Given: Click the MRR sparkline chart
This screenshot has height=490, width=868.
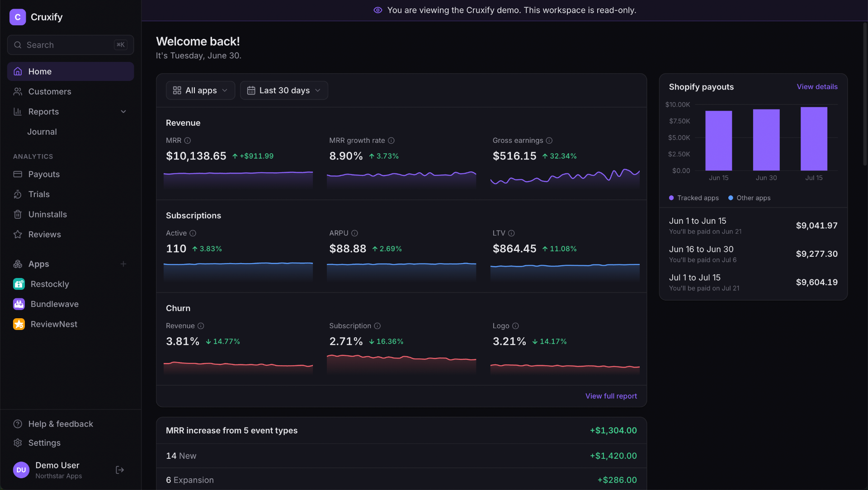Looking at the screenshot, I should pyautogui.click(x=238, y=180).
